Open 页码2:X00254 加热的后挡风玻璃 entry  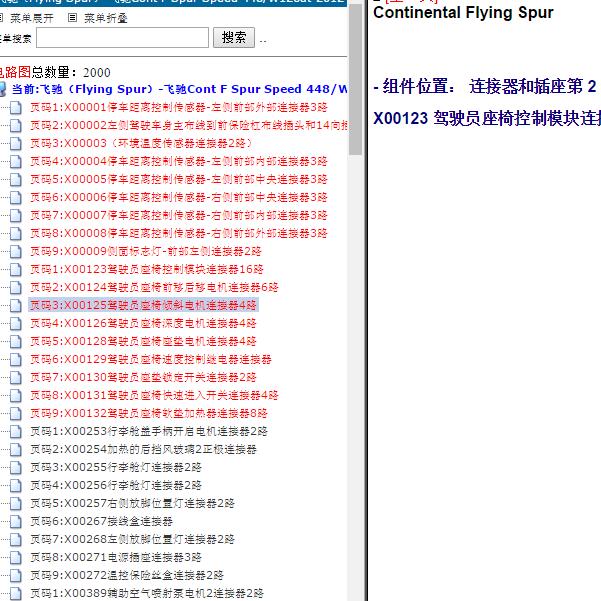tap(143, 450)
